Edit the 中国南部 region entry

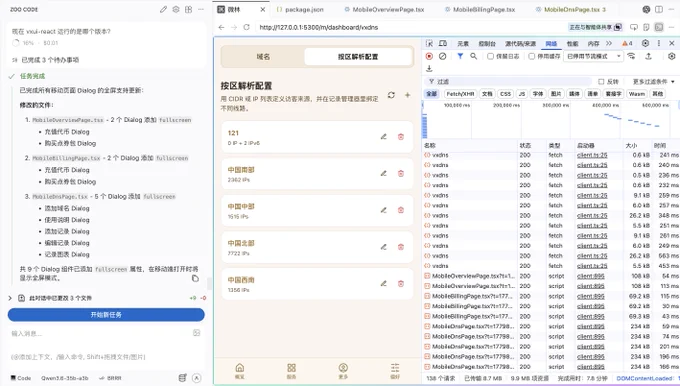[383, 173]
